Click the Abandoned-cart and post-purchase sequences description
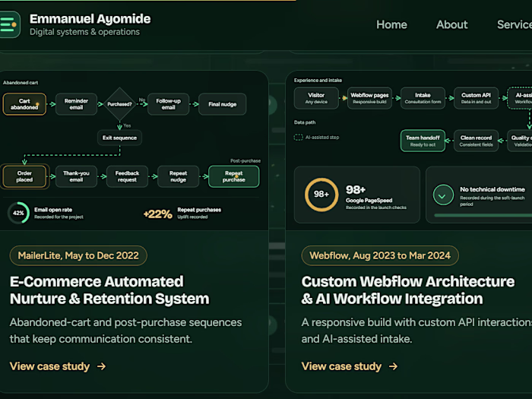 125,331
